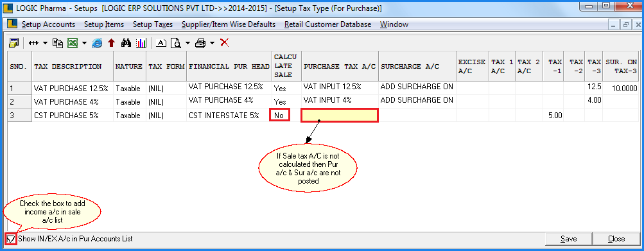Click the SURCHARGE A/C column header
The height and width of the screenshot is (251, 644).
[417, 66]
